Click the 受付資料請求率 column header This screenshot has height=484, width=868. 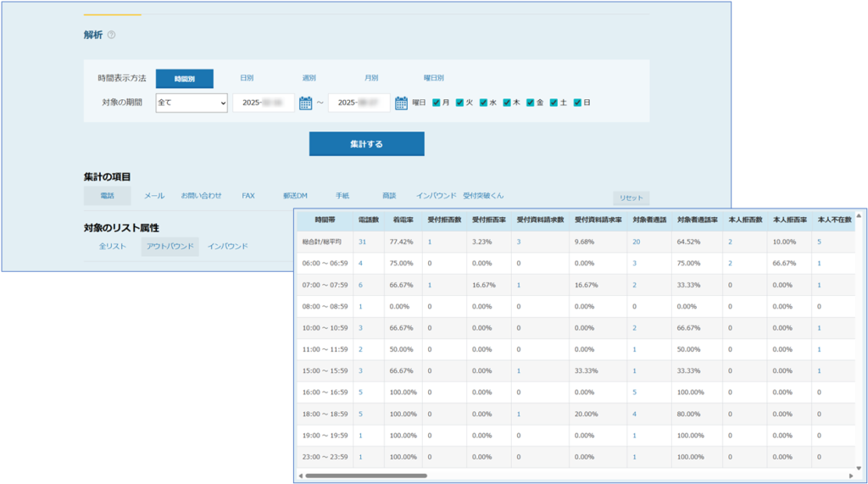[x=598, y=220]
